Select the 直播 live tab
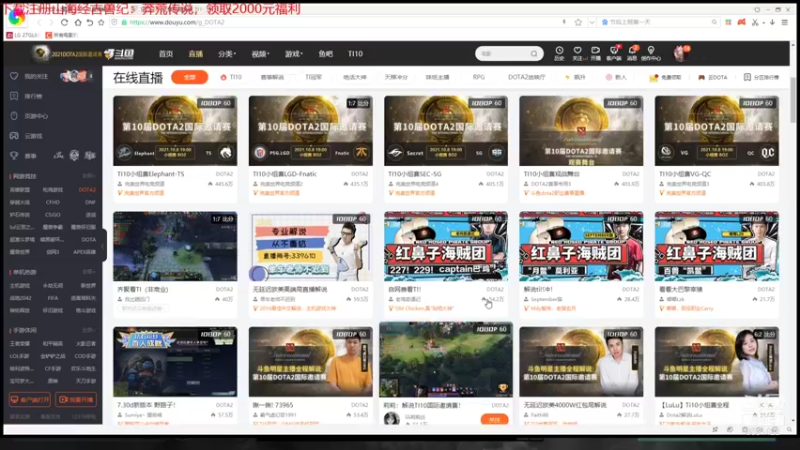The width and height of the screenshot is (800, 450). click(x=195, y=54)
